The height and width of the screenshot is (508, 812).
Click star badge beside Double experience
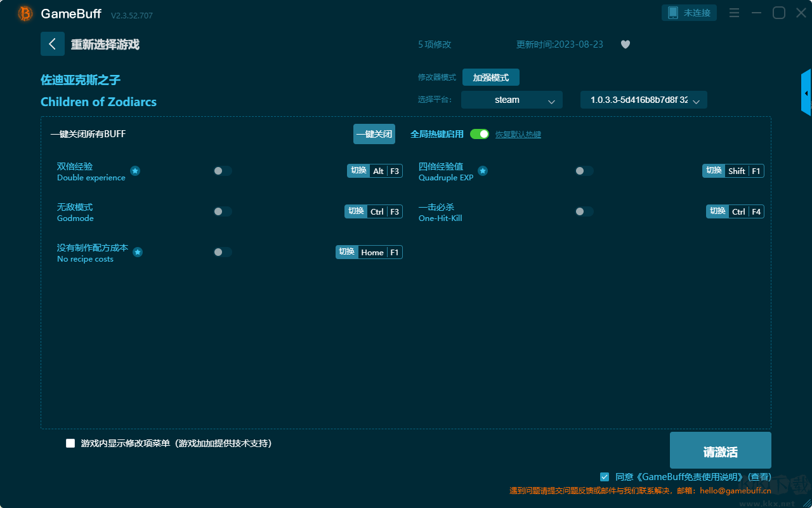135,171
